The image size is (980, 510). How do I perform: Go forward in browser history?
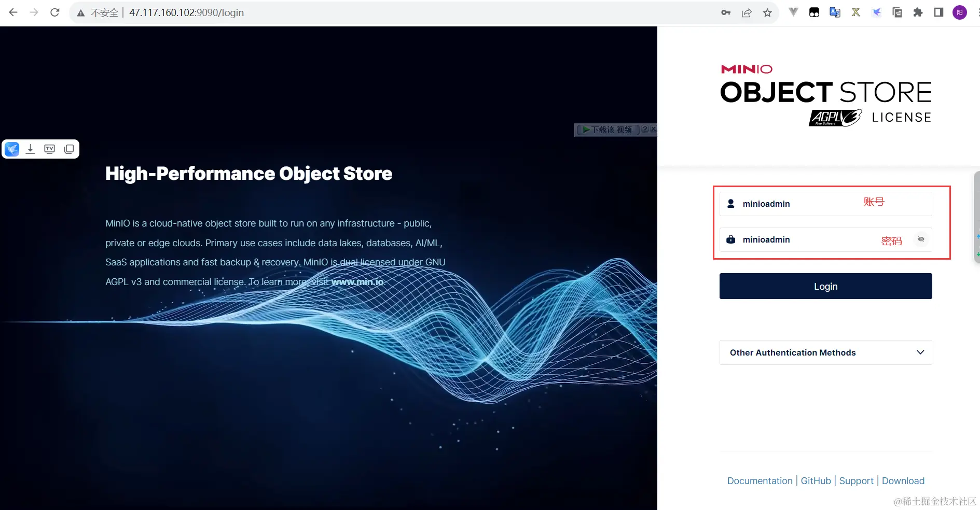click(34, 12)
